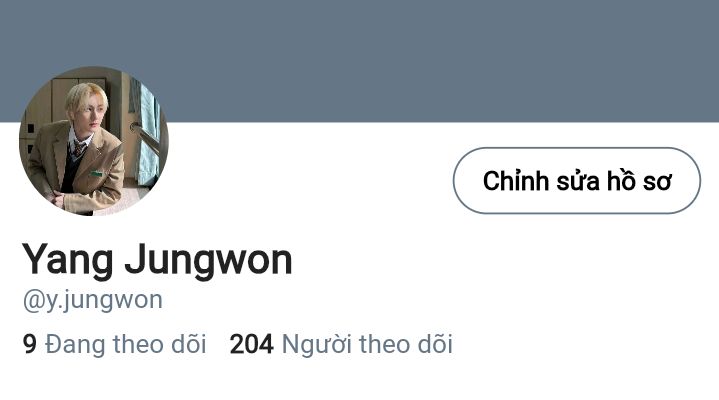
Task: Click the Đang theo dõi label
Action: (126, 344)
